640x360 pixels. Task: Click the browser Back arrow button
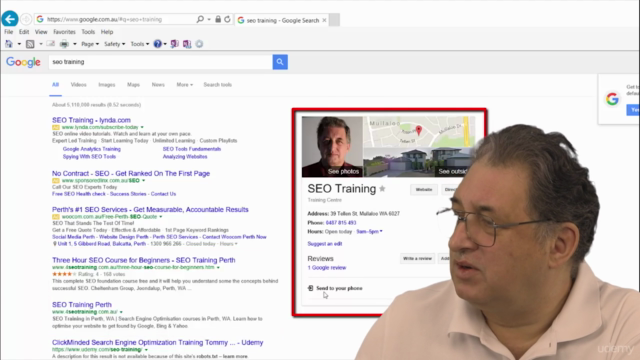click(x=10, y=19)
